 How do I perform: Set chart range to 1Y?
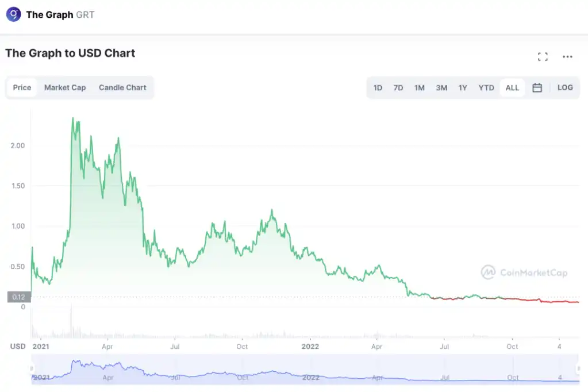point(463,88)
